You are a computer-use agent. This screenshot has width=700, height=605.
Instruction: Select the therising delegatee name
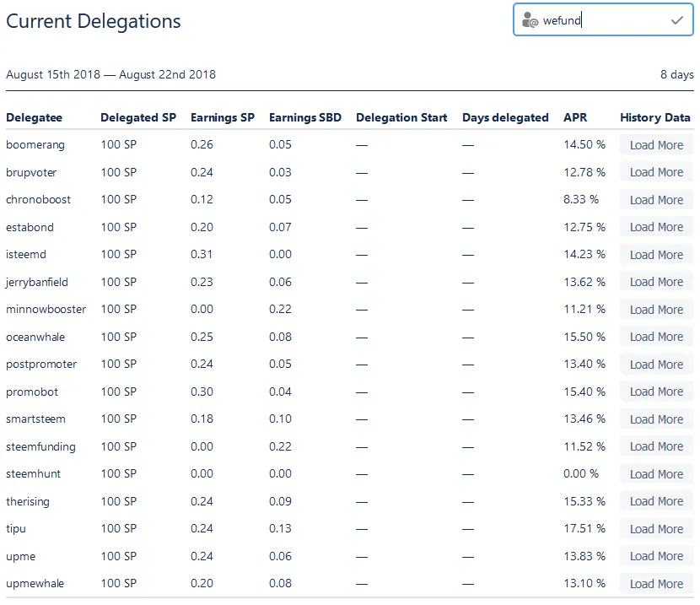[28, 502]
